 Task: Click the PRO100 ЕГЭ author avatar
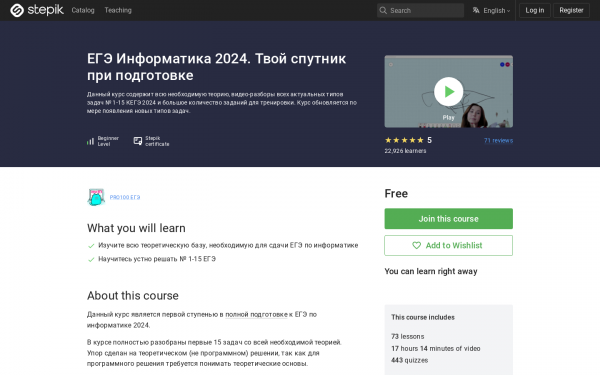point(96,197)
